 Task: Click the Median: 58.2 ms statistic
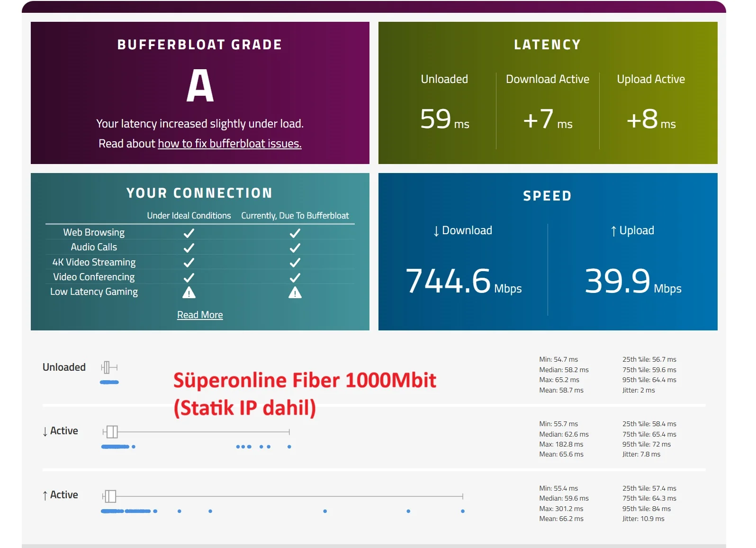pos(564,370)
